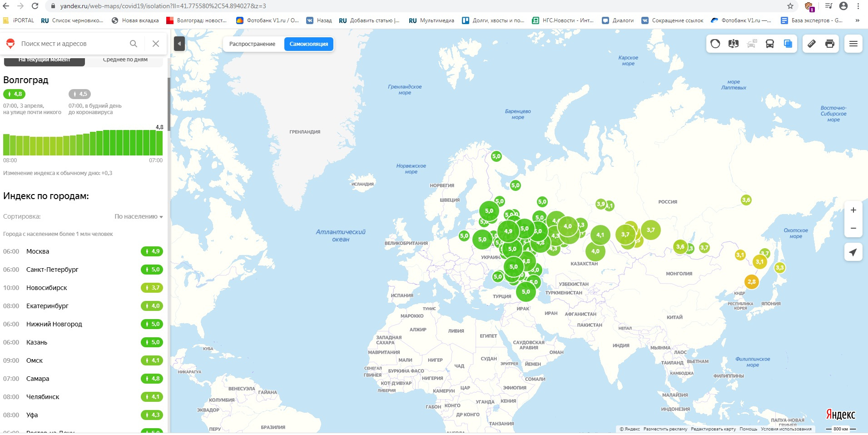Select Новосибирск in the city list
The width and height of the screenshot is (868, 435).
83,288
